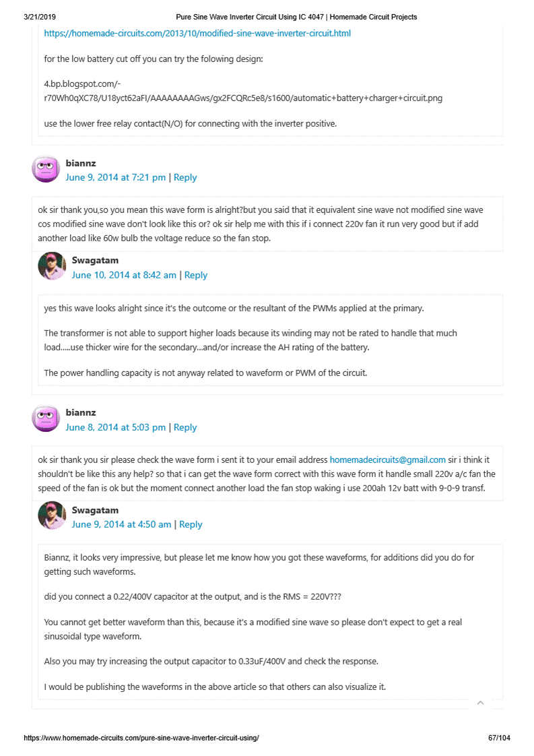Click biannz avatar beside June 8 comment
Screen dimensions: 534x756
46,418
